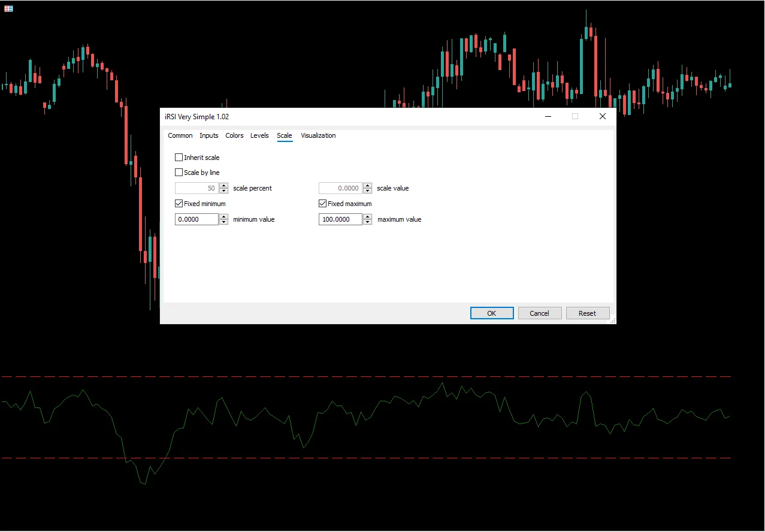Minimize the iRSI Very Simple dialog

(548, 117)
